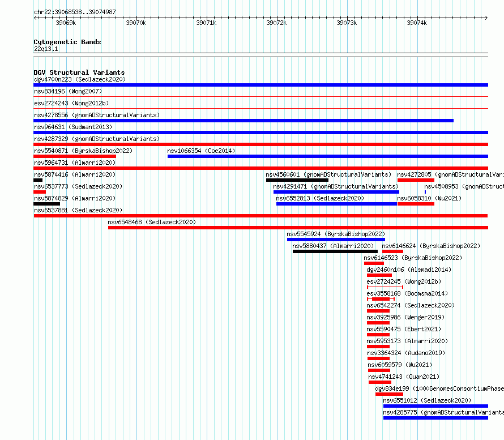Open the nsv4560601 gnomAD variant label
This screenshot has height=440, width=504.
pos(328,174)
